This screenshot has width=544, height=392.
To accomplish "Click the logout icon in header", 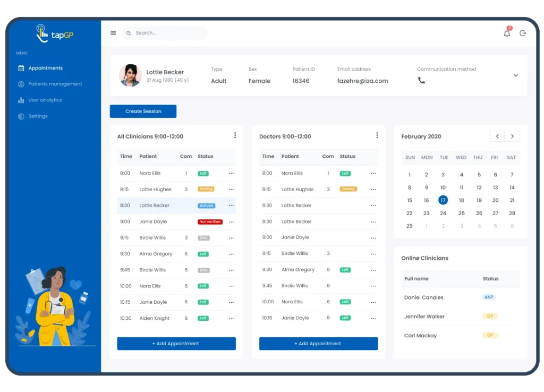I will click(523, 33).
